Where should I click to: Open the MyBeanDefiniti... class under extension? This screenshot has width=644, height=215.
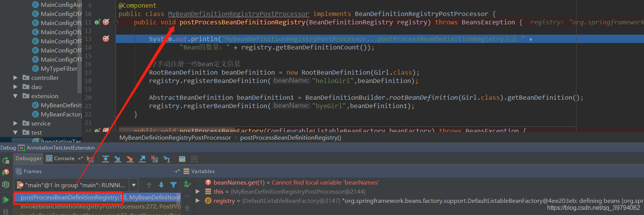[57, 105]
